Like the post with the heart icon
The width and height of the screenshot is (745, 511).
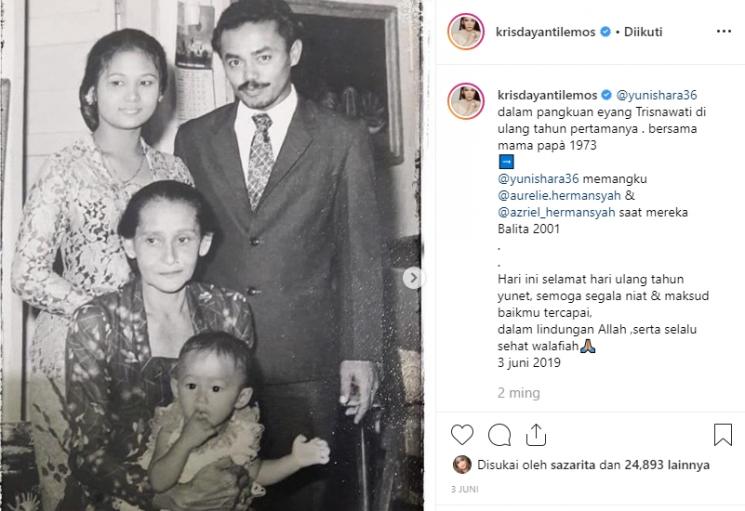[462, 435]
